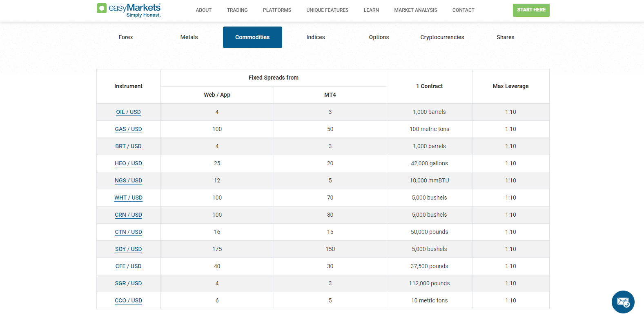The height and width of the screenshot is (322, 644).
Task: Open the MARKET ANALYSIS menu
Action: pyautogui.click(x=416, y=10)
